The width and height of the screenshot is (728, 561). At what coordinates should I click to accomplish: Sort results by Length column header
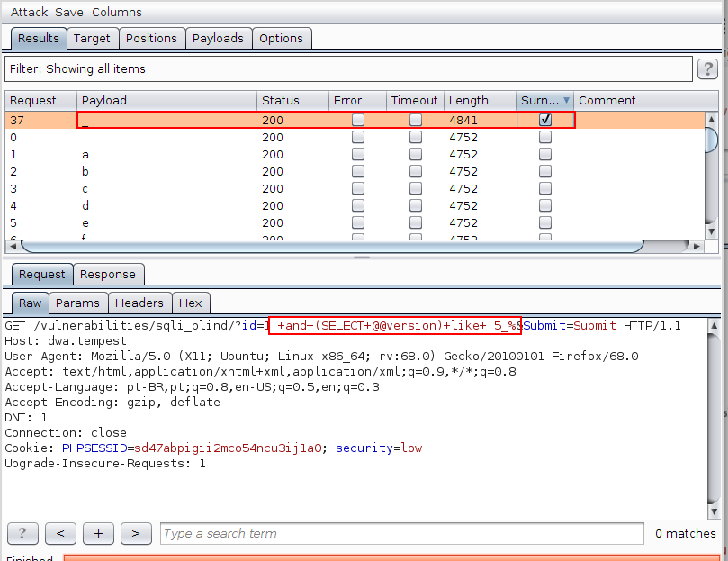tap(468, 101)
